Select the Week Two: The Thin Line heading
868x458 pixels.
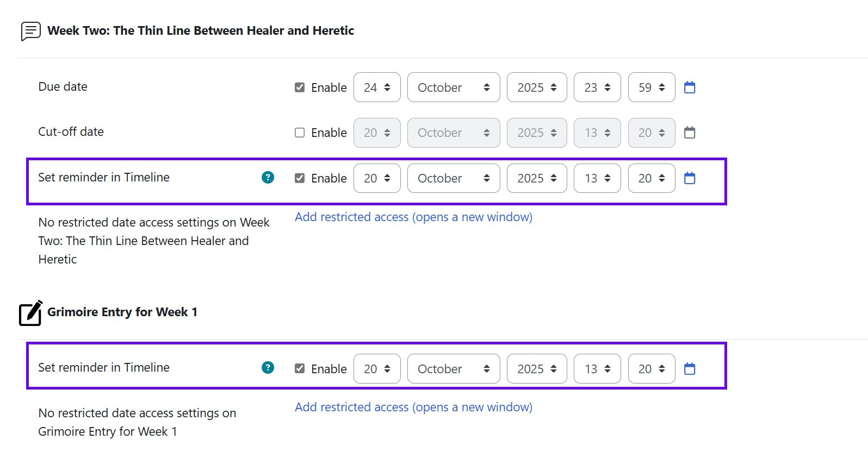(201, 30)
